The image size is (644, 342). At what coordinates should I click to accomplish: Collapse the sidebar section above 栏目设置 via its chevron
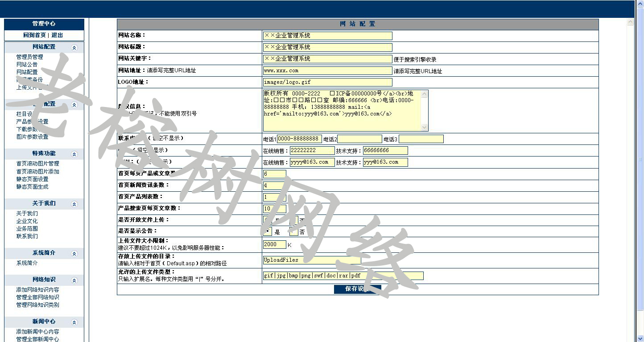pyautogui.click(x=74, y=105)
